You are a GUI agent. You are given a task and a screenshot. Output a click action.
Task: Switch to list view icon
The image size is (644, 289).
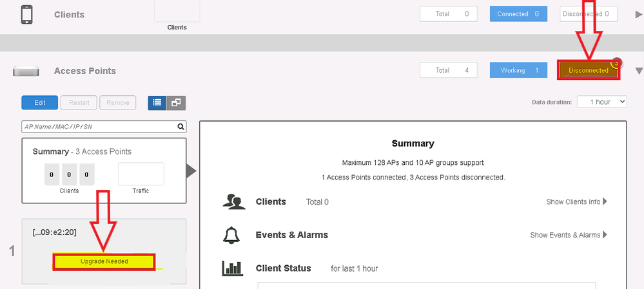157,102
